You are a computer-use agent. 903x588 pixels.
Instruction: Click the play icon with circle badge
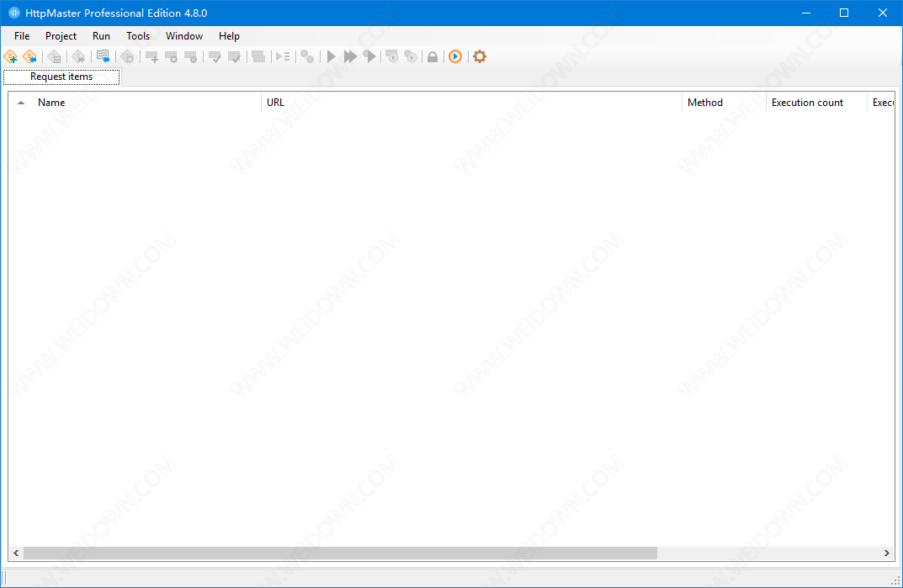(x=369, y=56)
